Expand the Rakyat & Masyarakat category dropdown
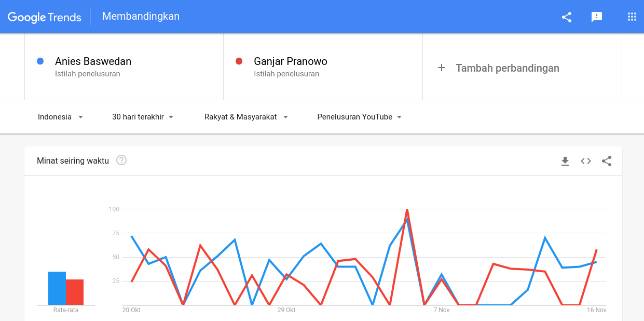Image resolution: width=644 pixels, height=321 pixels. tap(246, 117)
